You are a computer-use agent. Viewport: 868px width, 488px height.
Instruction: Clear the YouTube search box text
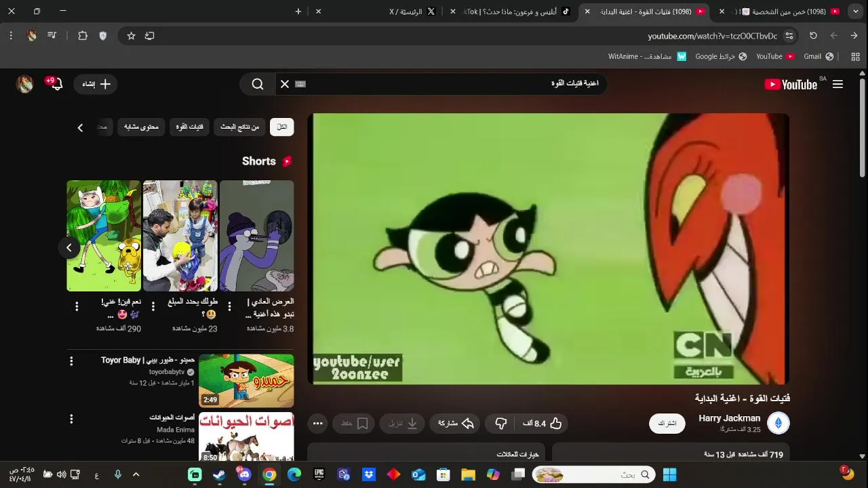285,84
